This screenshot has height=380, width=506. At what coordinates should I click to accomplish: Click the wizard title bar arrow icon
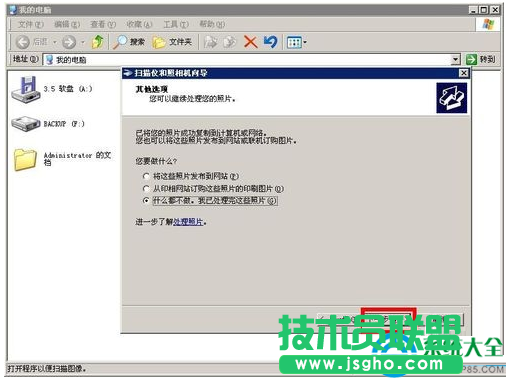click(x=128, y=73)
